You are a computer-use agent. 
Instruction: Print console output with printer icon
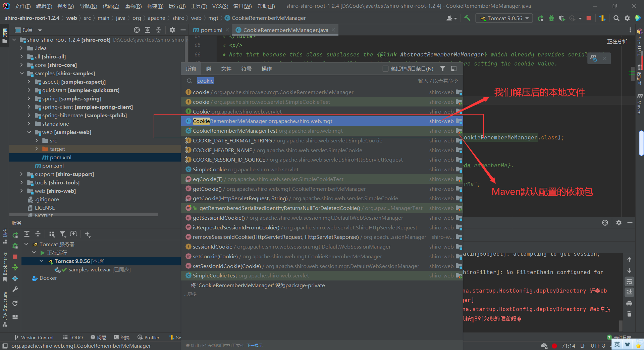coord(629,303)
